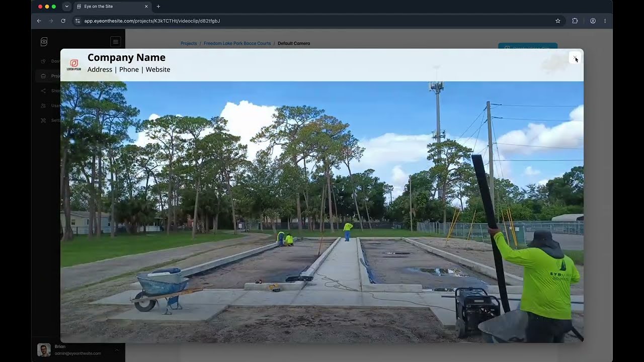Expand the tab search dropdown arrow
The width and height of the screenshot is (644, 362).
click(x=66, y=7)
